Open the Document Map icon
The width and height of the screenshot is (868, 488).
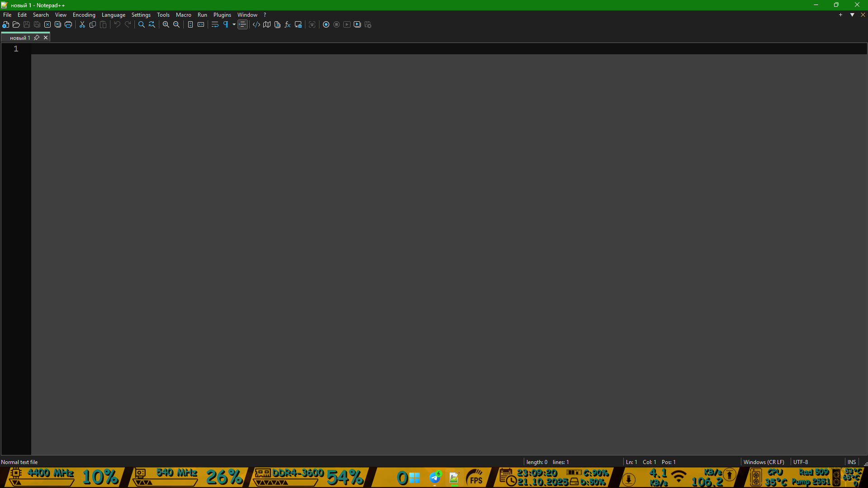[267, 24]
